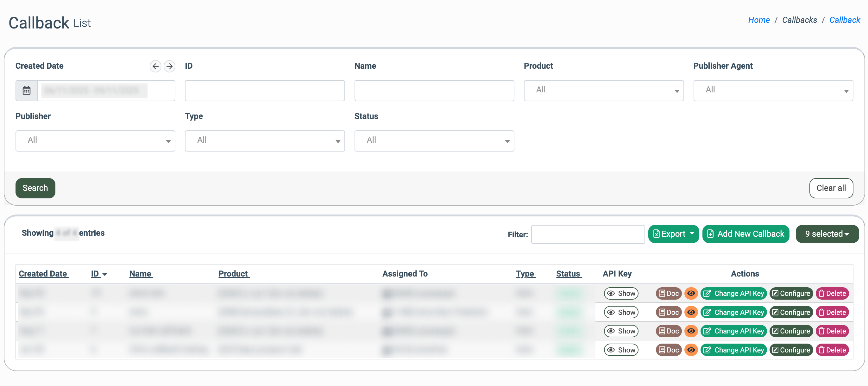Show API key for fourth row

pos(621,350)
